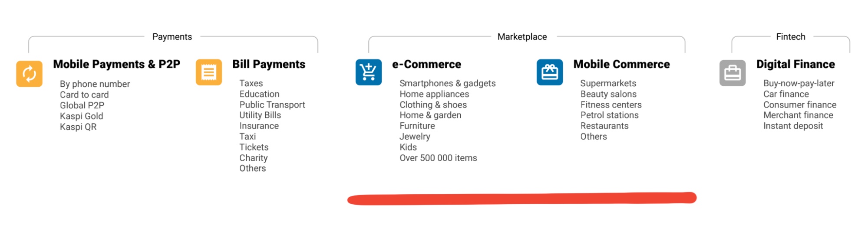This screenshot has width=868, height=235.
Task: Open the Bill Payments heading
Action: (x=269, y=64)
